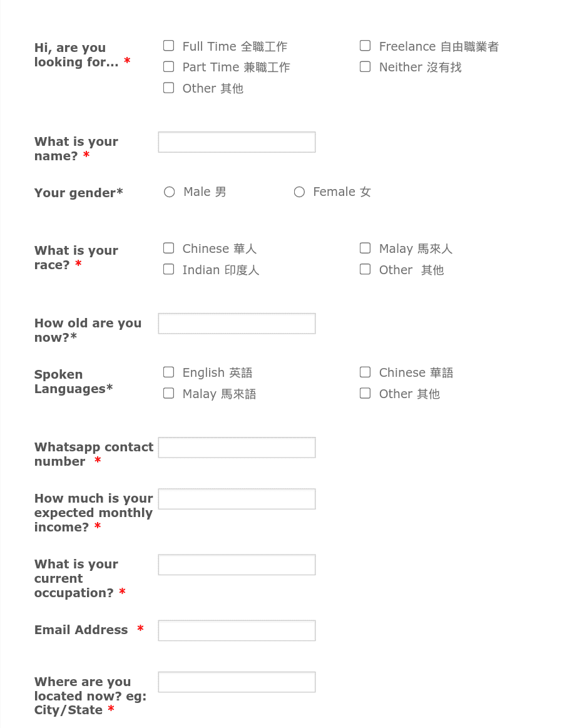The image size is (582, 728).
Task: Click the Email Address input field
Action: pyautogui.click(x=237, y=630)
